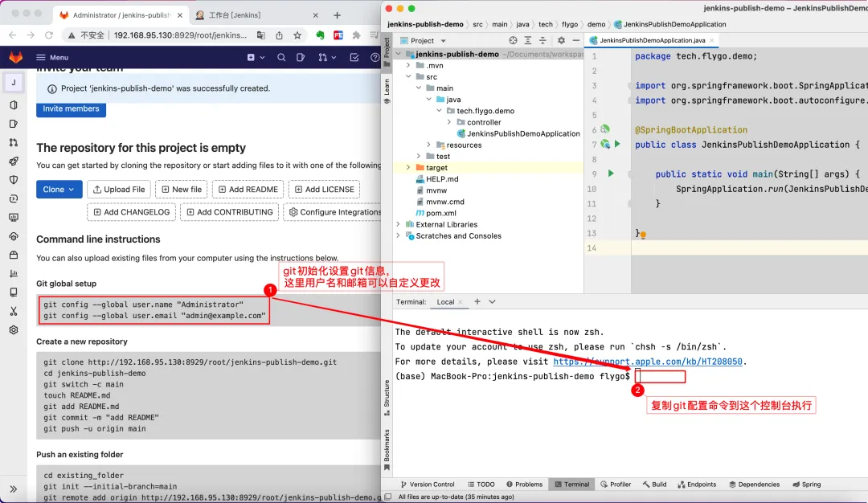The image size is (868, 503).
Task: Toggle the Terminal tool window button
Action: (572, 485)
